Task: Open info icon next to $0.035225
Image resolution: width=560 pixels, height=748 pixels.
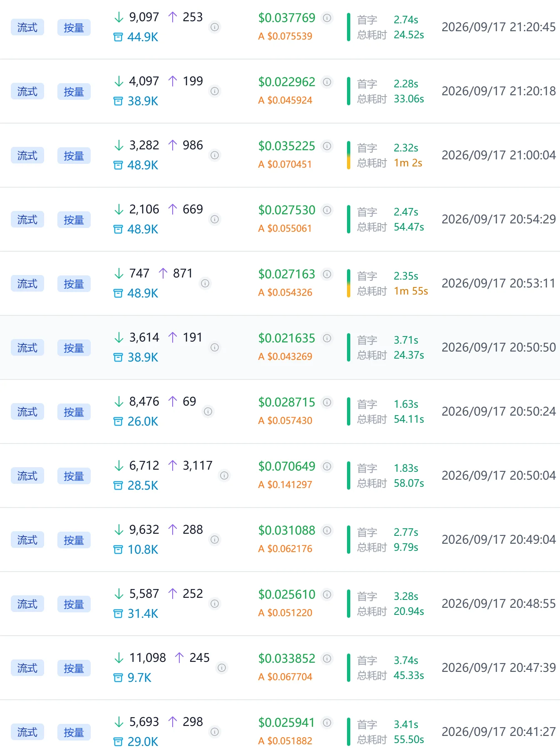Action: click(x=327, y=146)
